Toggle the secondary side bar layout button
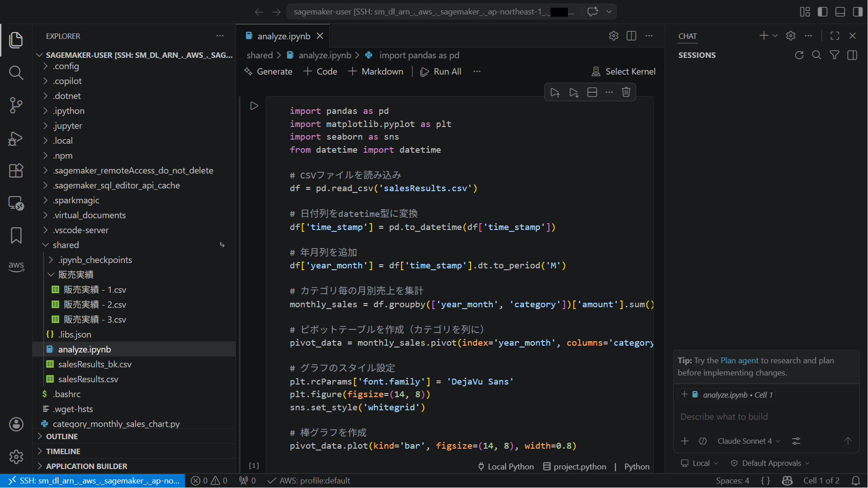The image size is (868, 488). point(858,12)
